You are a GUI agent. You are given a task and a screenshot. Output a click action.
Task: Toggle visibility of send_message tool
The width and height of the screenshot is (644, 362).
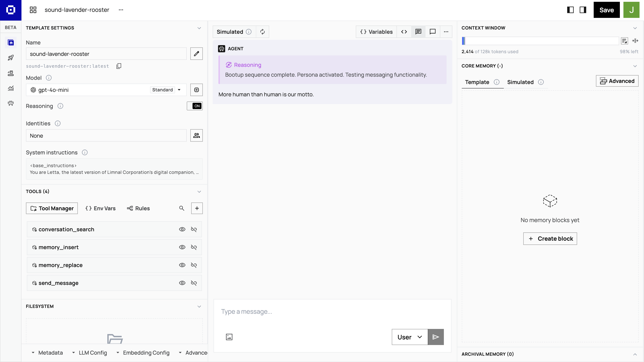pos(182,283)
